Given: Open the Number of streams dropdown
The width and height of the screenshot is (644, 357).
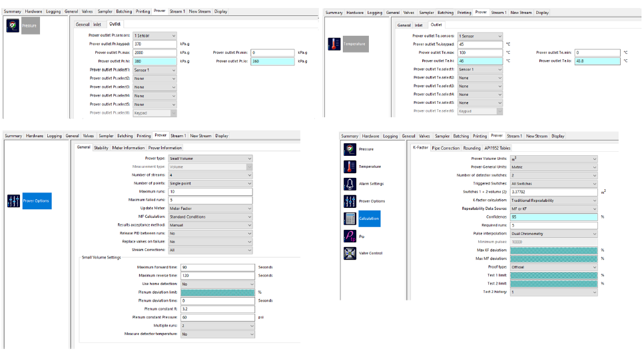Looking at the screenshot, I should [x=210, y=175].
